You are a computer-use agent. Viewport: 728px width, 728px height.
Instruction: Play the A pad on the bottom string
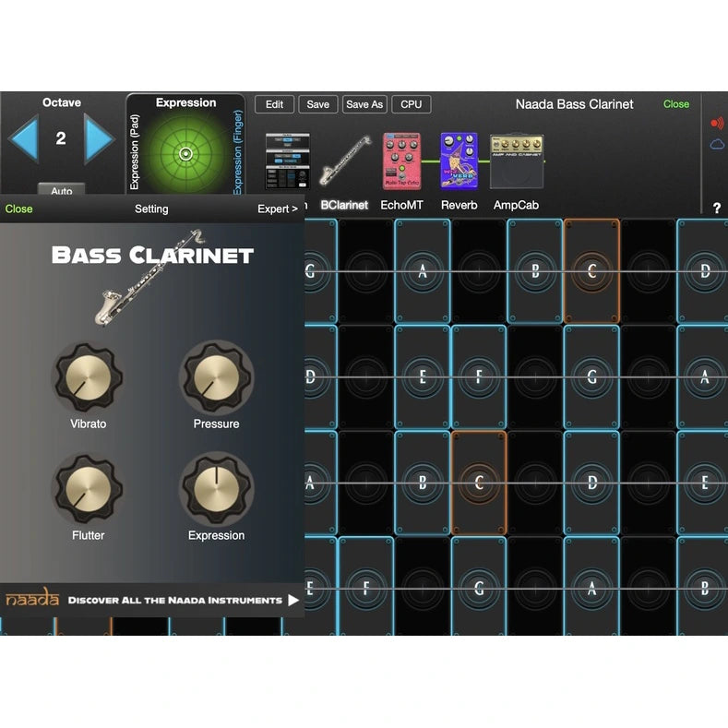click(591, 588)
